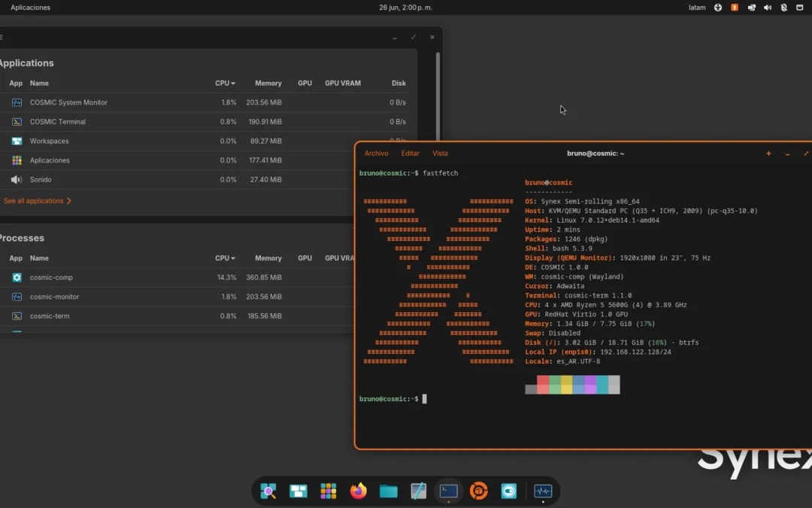The height and width of the screenshot is (508, 812).
Task: Select the cosmic-term process name
Action: [50, 315]
